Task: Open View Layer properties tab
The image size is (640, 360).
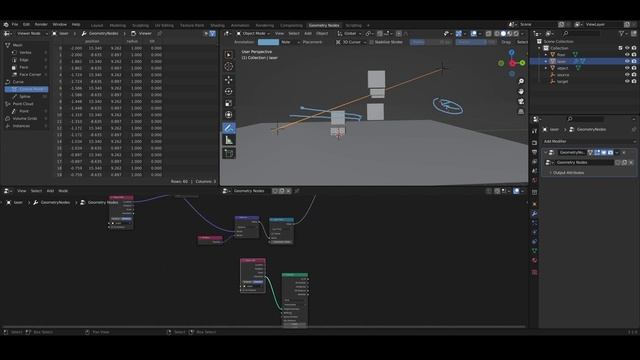Action: [x=534, y=162]
